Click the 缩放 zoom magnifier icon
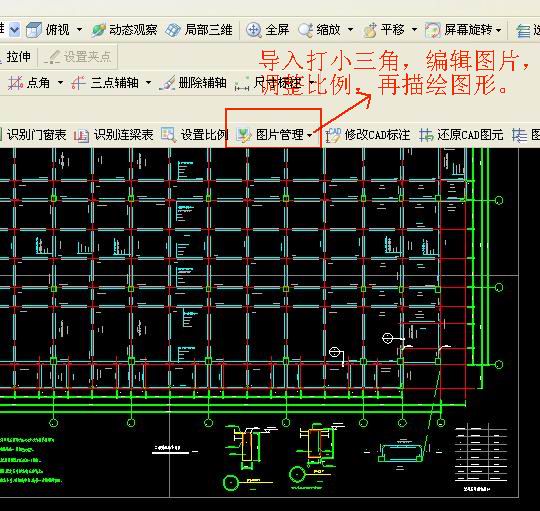This screenshot has width=540, height=511. click(305, 30)
